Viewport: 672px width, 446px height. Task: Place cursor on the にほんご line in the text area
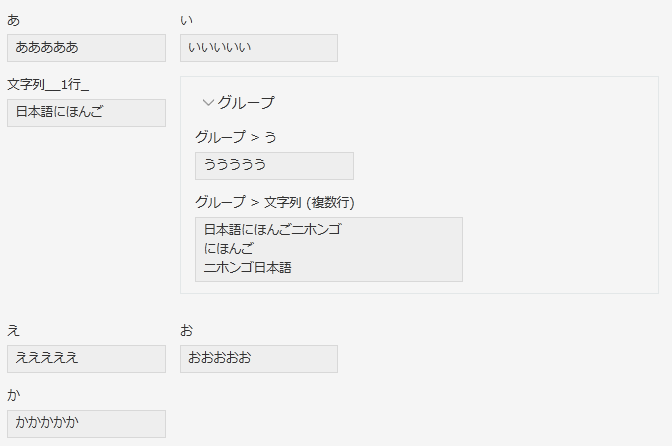[x=229, y=249]
